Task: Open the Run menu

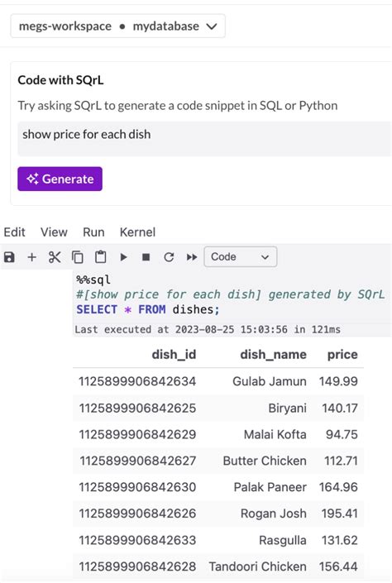Action: point(93,232)
